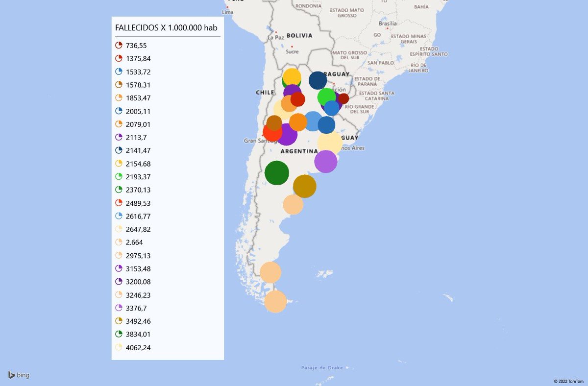Select the bright green map bubble
This screenshot has width=588, height=386.
point(327,97)
